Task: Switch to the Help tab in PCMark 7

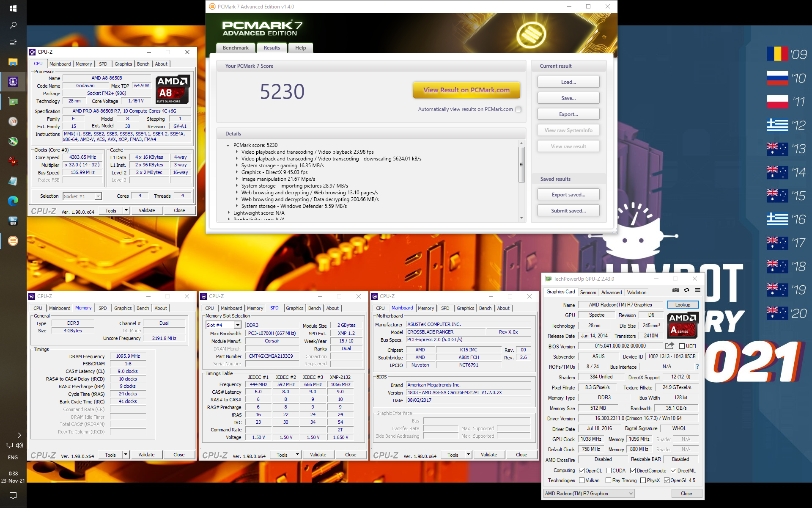Action: click(301, 48)
